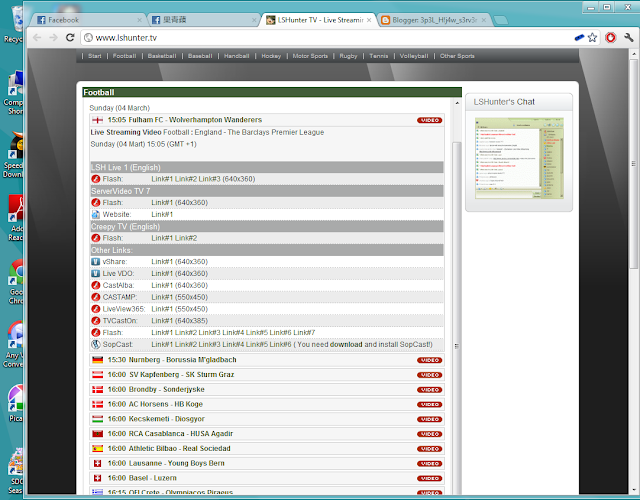The image size is (640, 500).
Task: Switch to the second Facebook tab
Action: 202,20
